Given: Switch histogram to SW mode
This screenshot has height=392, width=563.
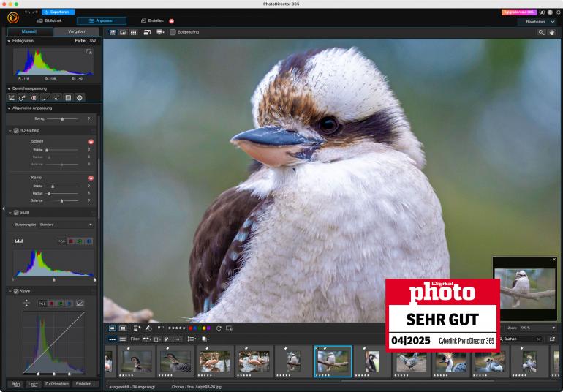Looking at the screenshot, I should pos(93,41).
